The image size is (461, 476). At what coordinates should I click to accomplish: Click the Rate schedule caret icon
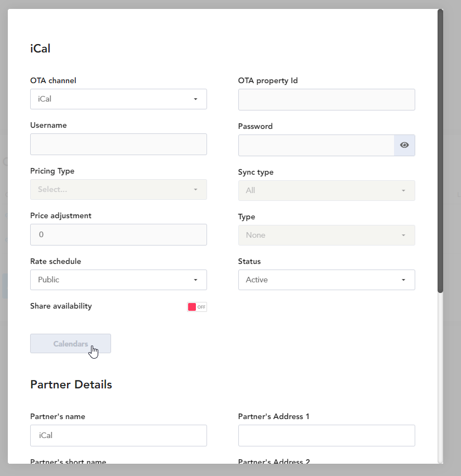[195, 280]
